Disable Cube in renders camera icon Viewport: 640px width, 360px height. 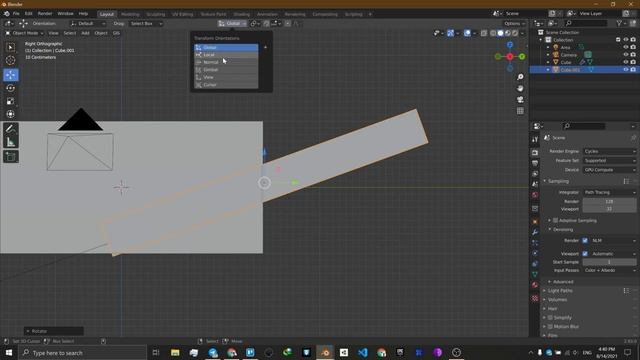pos(633,62)
